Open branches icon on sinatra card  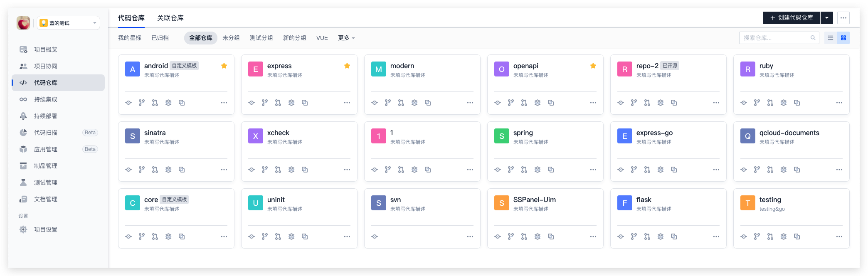pos(142,170)
